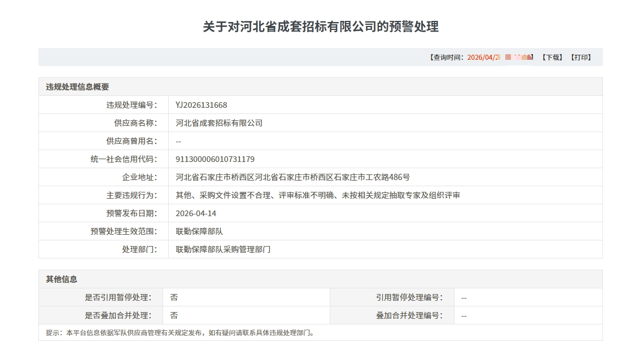Click the page title 关于对河北省成套招标有限公司的预警处理
This screenshot has width=625, height=364.
click(x=312, y=24)
